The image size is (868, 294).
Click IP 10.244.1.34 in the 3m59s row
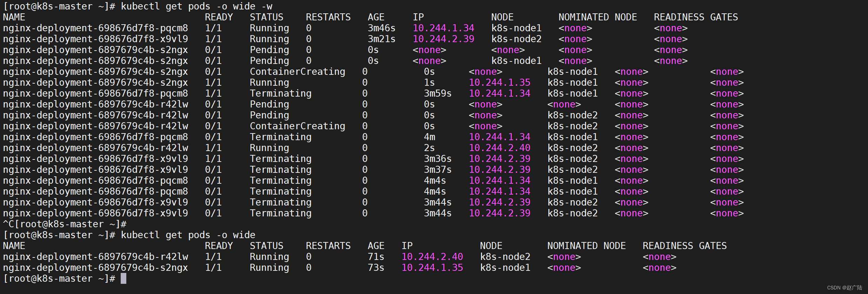500,93
